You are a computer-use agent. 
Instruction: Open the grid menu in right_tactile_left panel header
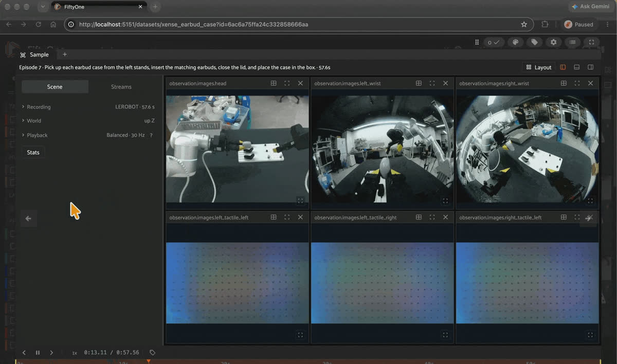tap(564, 217)
